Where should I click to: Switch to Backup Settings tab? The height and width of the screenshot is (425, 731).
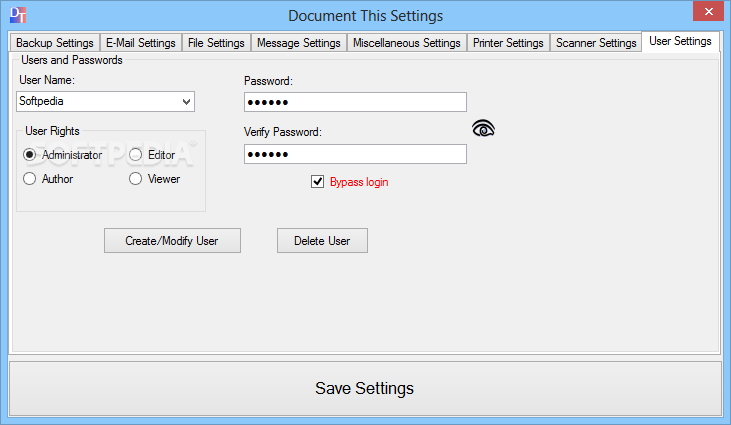coord(55,43)
